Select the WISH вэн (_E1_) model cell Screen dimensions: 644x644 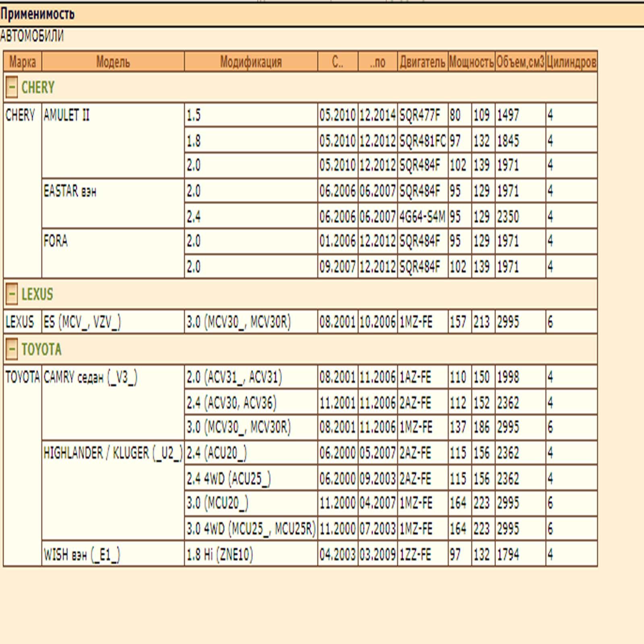(x=82, y=555)
